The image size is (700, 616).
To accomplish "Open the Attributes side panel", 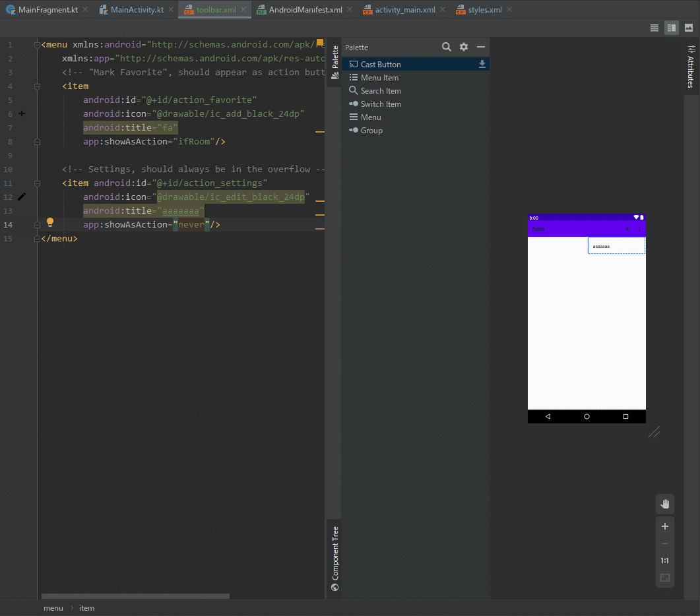I will (x=691, y=67).
